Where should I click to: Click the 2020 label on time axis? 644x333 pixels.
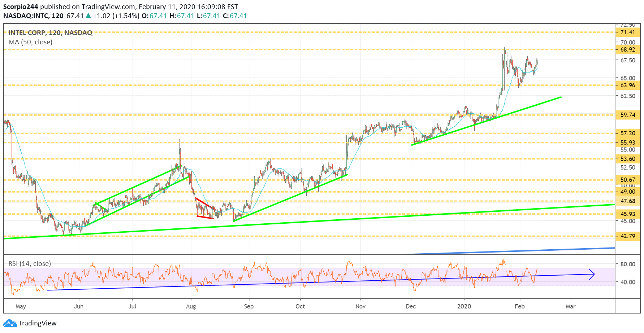[464, 306]
